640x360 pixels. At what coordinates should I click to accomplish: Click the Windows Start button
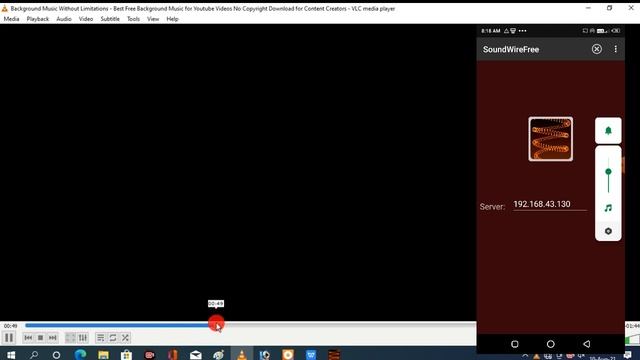tap(11, 355)
